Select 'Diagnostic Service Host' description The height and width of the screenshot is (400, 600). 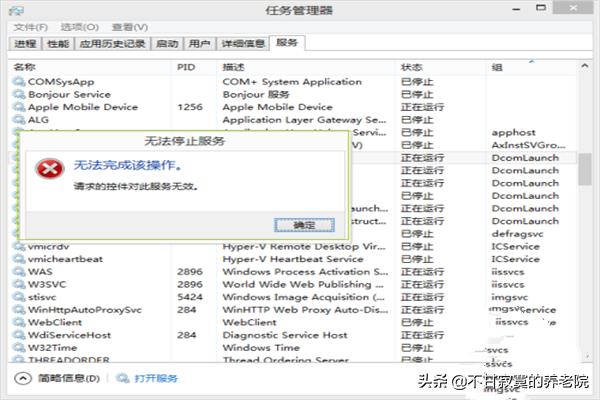(285, 335)
